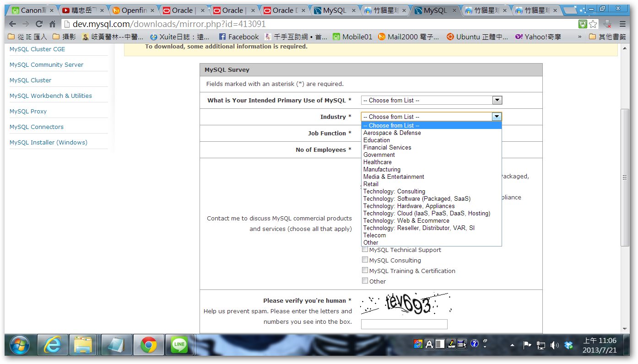638x364 pixels.
Task: Open the 攝影 bookmark folder
Action: click(65, 37)
